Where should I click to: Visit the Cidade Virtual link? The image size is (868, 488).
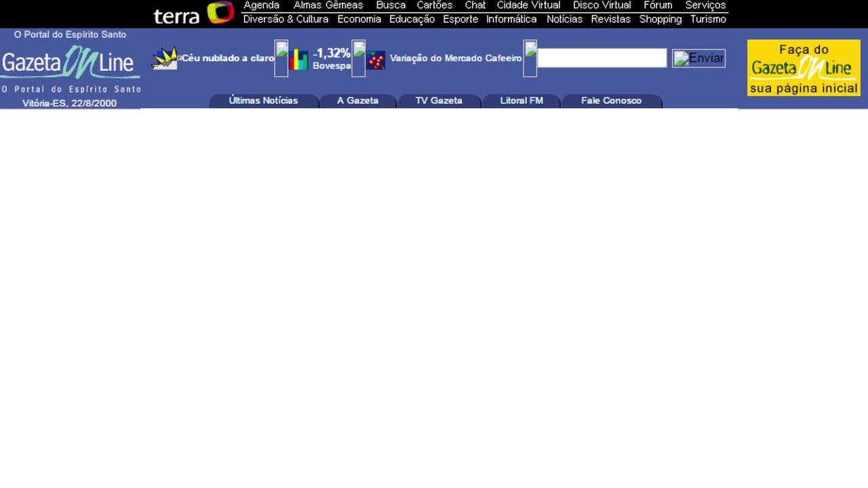[529, 5]
